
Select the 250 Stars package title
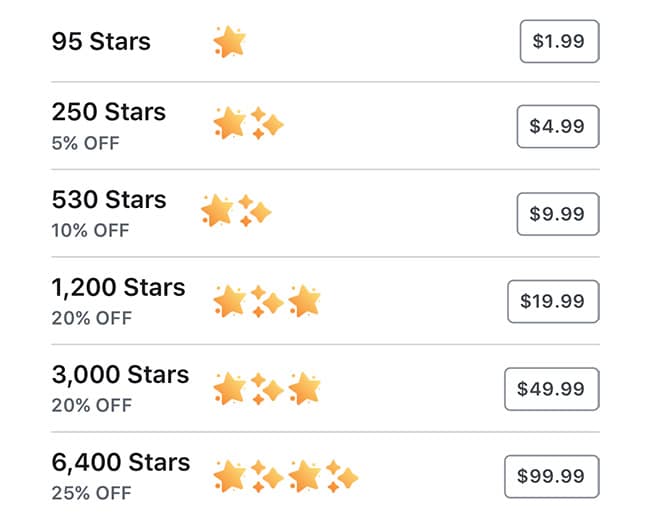(x=108, y=112)
